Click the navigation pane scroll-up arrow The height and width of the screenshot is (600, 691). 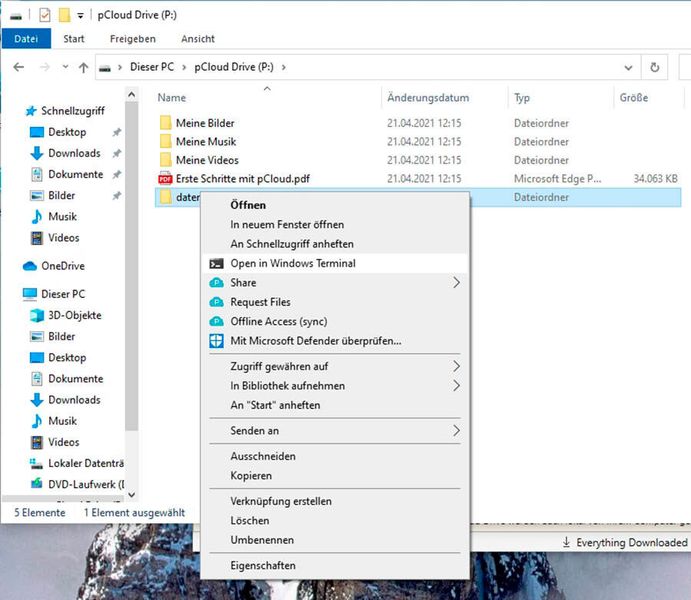tap(131, 95)
